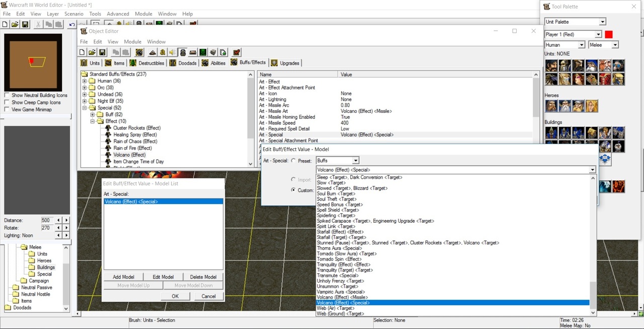Viewport: 644px width, 329px height.
Task: Click the Test Map icon in the Object Editor toolbar
Action: coord(236,52)
